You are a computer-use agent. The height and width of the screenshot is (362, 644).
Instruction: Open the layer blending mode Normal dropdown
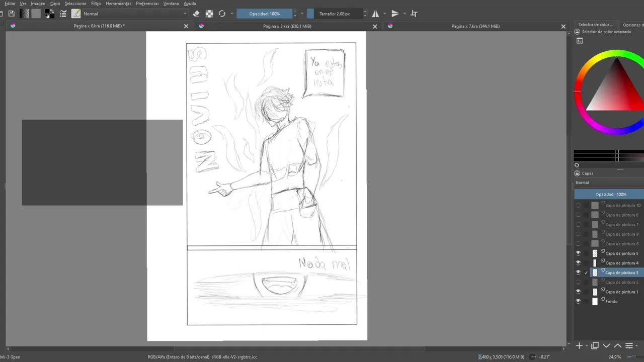click(x=609, y=183)
